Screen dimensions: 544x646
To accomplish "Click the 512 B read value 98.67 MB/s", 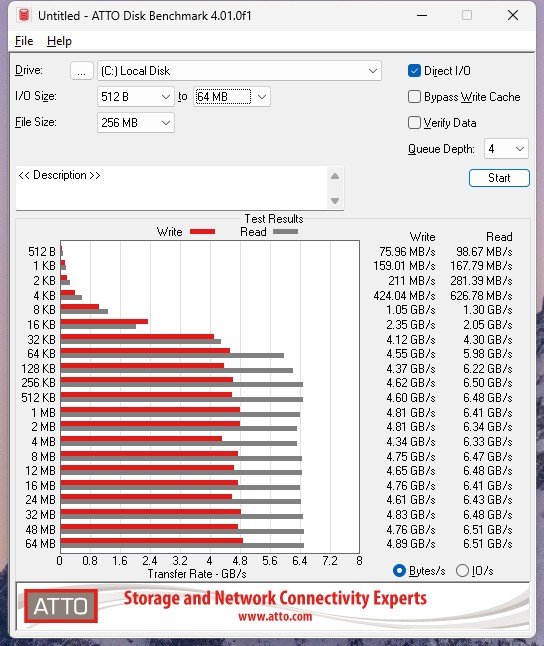I will pos(484,252).
